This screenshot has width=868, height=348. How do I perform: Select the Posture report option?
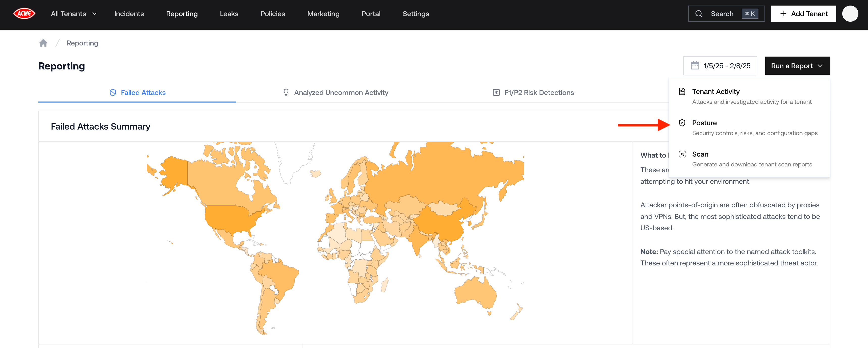click(x=749, y=128)
